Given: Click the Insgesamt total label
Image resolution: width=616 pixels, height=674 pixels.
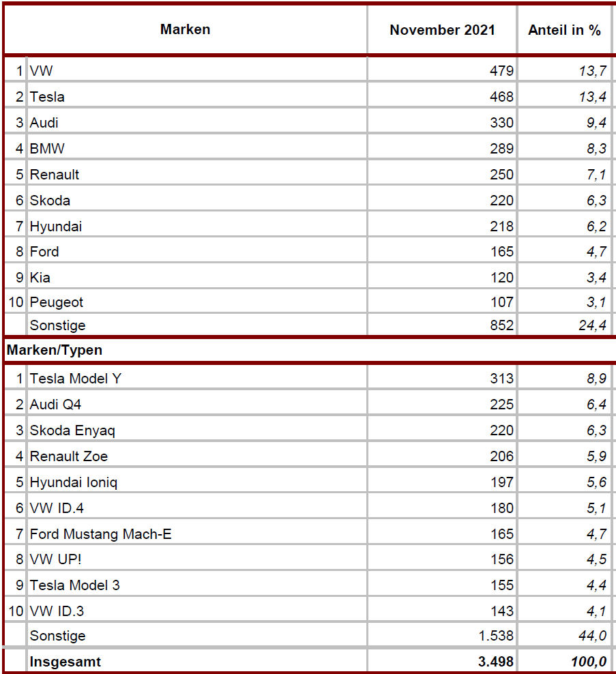Looking at the screenshot, I should (65, 662).
